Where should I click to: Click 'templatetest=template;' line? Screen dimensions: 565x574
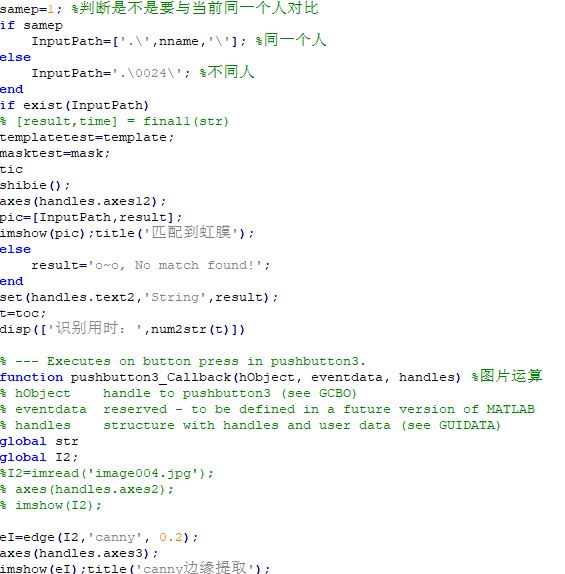pyautogui.click(x=87, y=138)
